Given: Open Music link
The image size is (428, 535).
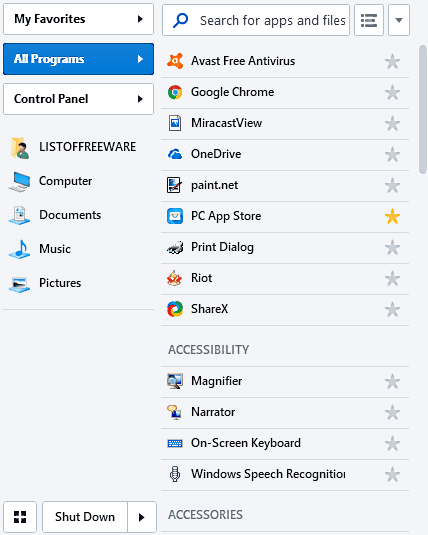Looking at the screenshot, I should click(55, 249).
